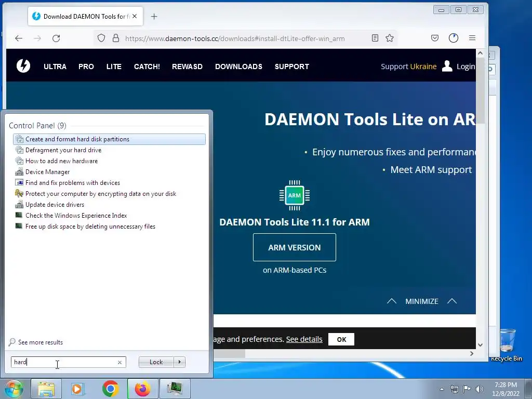This screenshot has height=399, width=532.
Task: Open Create and format hard disk partitions
Action: 109,139
